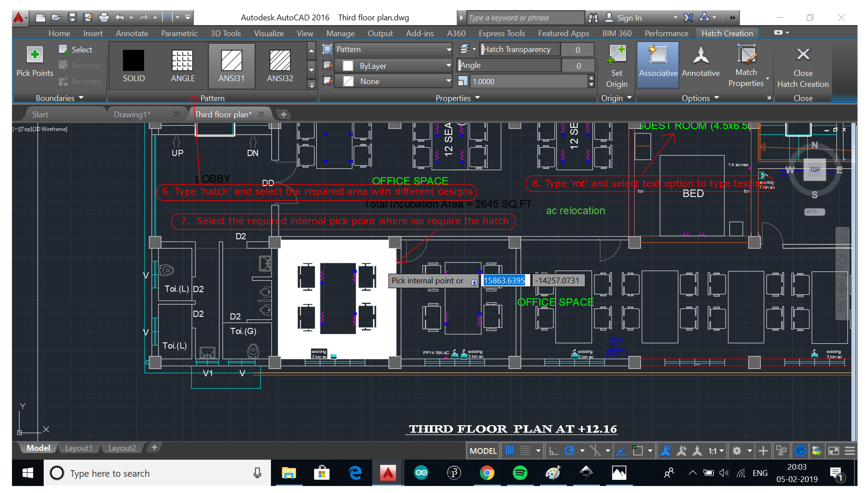
Task: Switch to Layout1 tab
Action: tap(78, 448)
